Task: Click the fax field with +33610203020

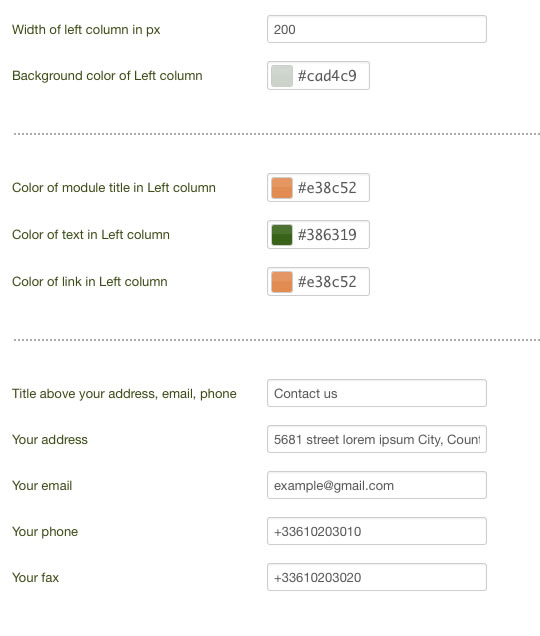Action: [x=376, y=577]
